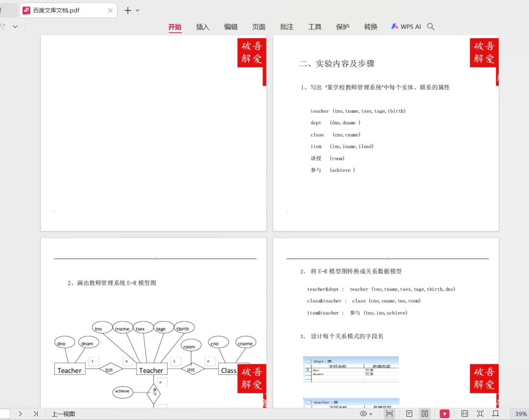Toggle eye protection mode icon

363,414
